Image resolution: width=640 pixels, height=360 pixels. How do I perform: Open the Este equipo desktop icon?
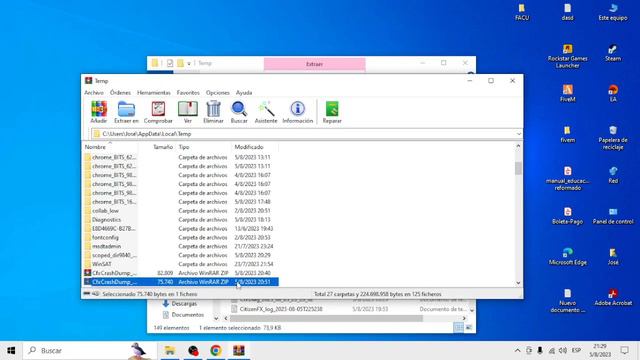(x=613, y=12)
